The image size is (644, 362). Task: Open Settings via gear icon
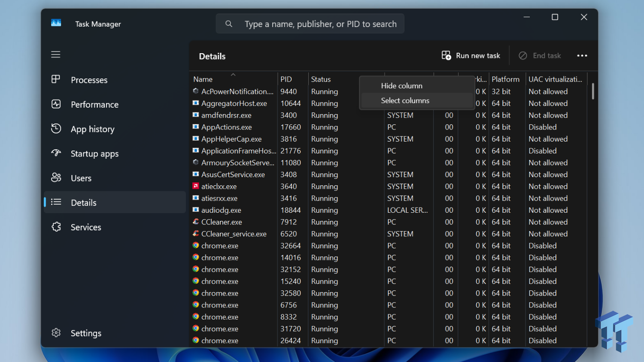56,333
